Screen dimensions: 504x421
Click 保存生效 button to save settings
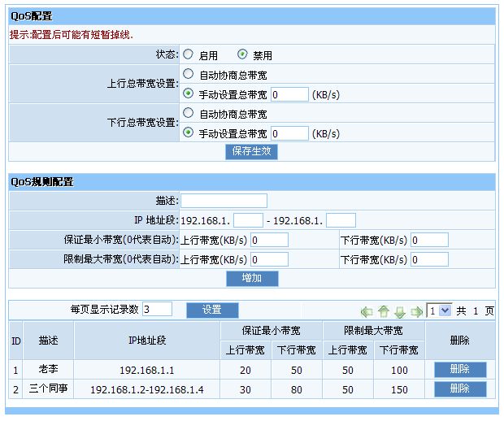(x=251, y=151)
